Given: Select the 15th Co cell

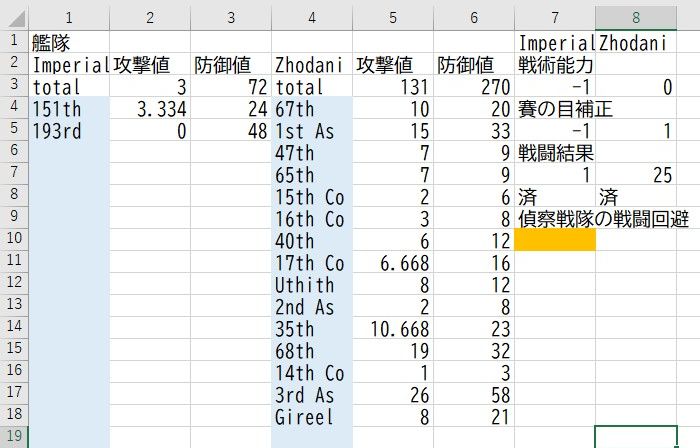Looking at the screenshot, I should [312, 196].
